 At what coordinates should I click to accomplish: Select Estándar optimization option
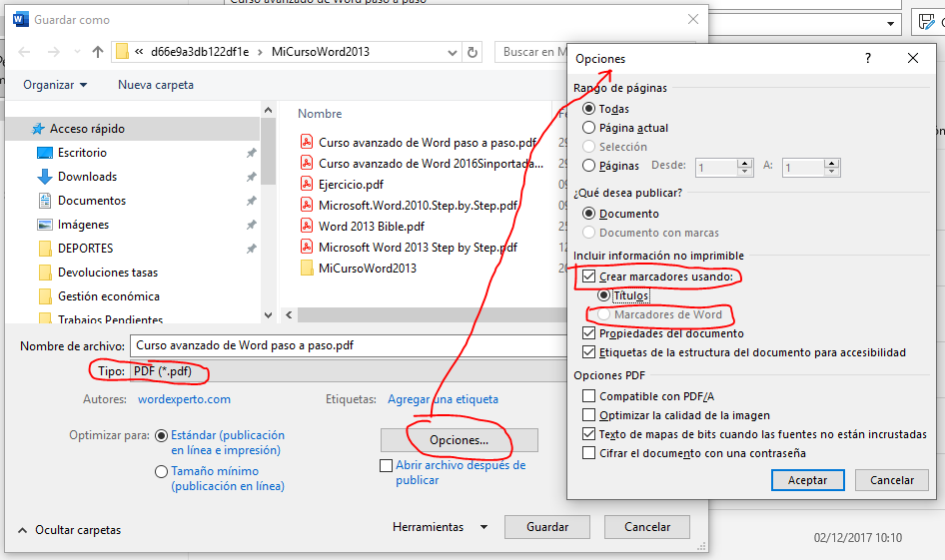tap(162, 436)
